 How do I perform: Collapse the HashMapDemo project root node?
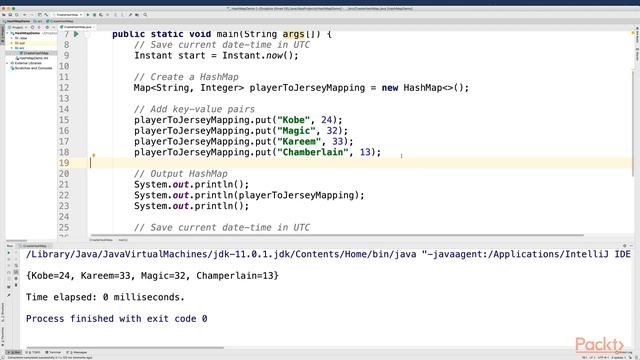coord(7,33)
